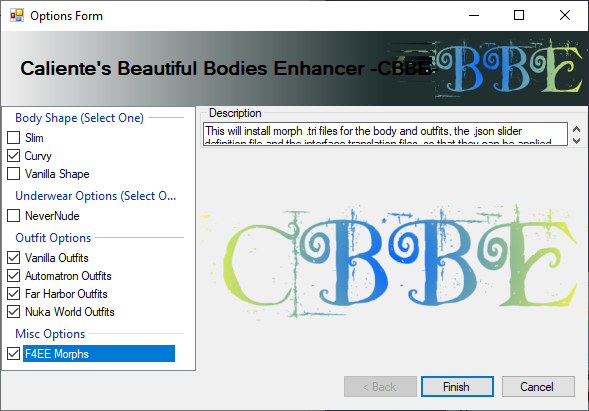Click the Far Harbor Outfits label
The height and width of the screenshot is (411, 589).
coord(66,294)
